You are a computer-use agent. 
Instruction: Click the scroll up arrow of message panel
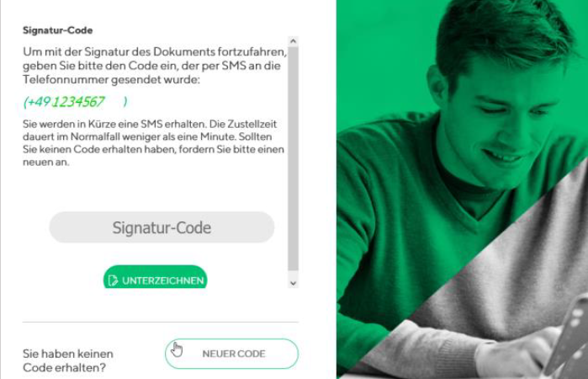click(294, 41)
